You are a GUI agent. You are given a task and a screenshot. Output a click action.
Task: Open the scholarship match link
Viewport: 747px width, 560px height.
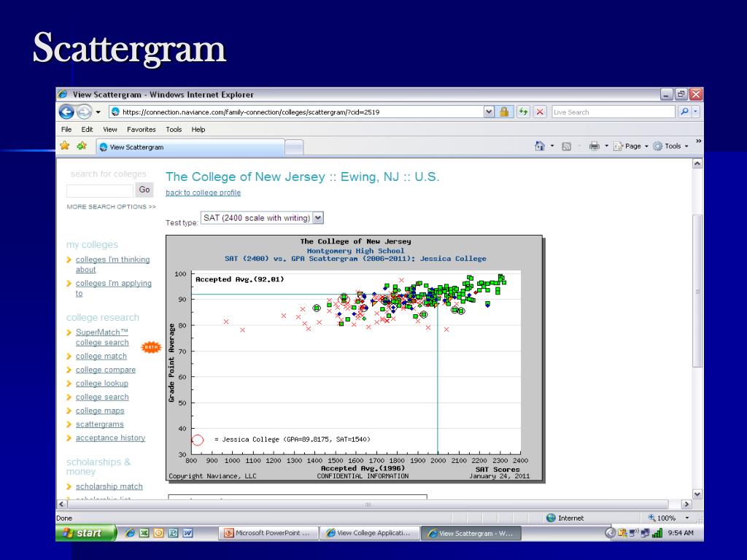[x=109, y=486]
